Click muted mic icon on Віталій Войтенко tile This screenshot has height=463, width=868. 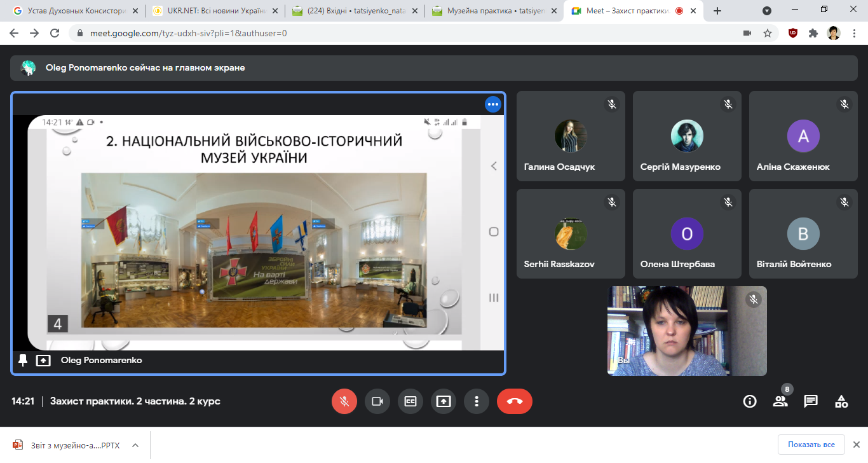(x=844, y=202)
